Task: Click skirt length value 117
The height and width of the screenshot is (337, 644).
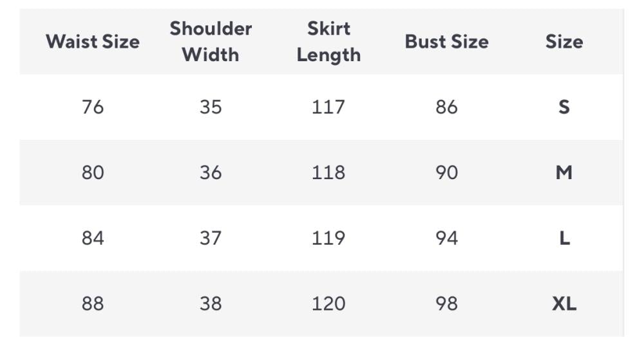Action: click(328, 107)
